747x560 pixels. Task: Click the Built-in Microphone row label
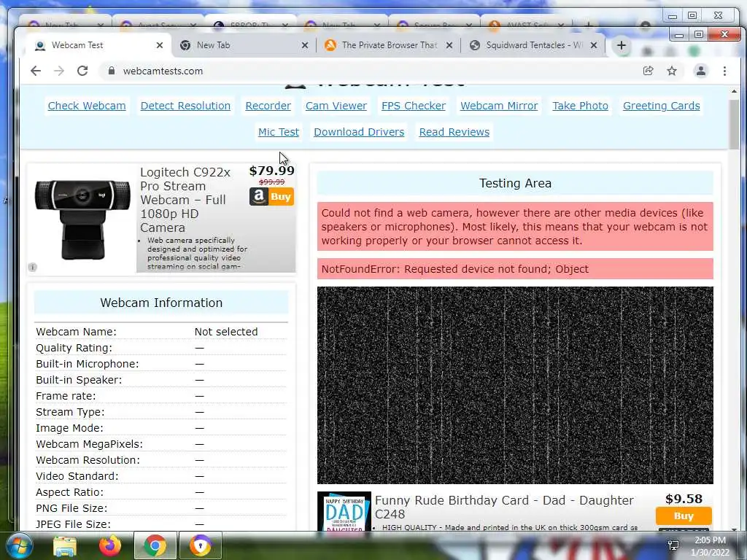[88, 365]
